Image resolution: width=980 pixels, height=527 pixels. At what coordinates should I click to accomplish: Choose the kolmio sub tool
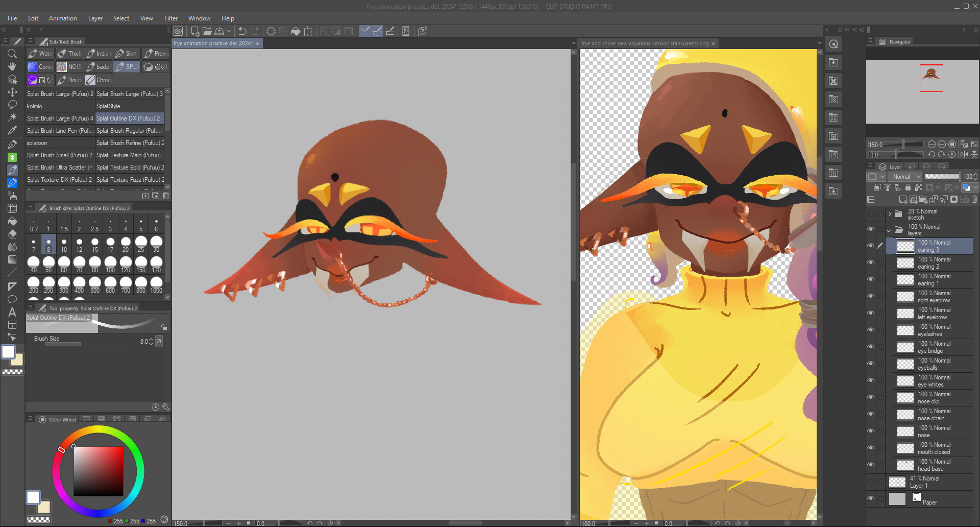[x=60, y=106]
